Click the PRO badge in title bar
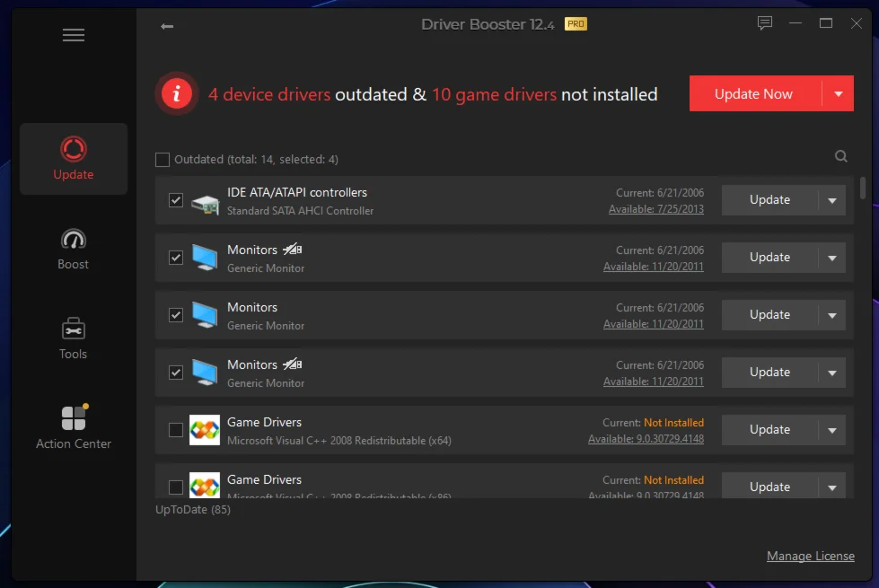The image size is (879, 588). pos(576,24)
